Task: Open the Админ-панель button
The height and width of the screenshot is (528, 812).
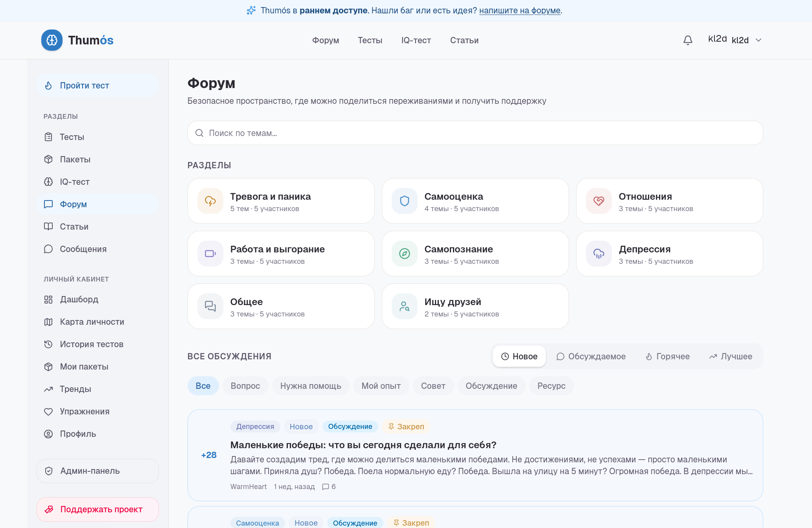Action: [x=98, y=471]
